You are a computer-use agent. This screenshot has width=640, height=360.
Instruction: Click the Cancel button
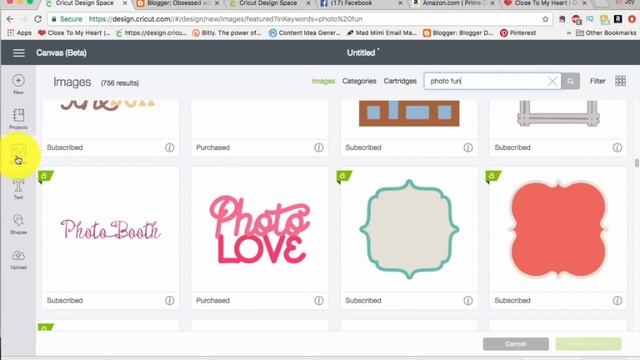pos(516,344)
